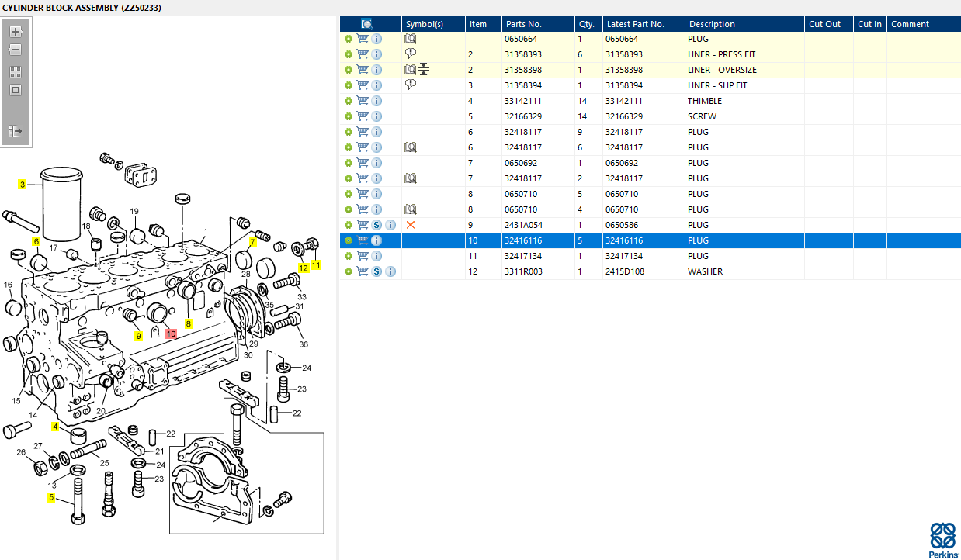Zoom out of the diagram with the minus icon
This screenshot has height=560, width=961.
[16, 50]
